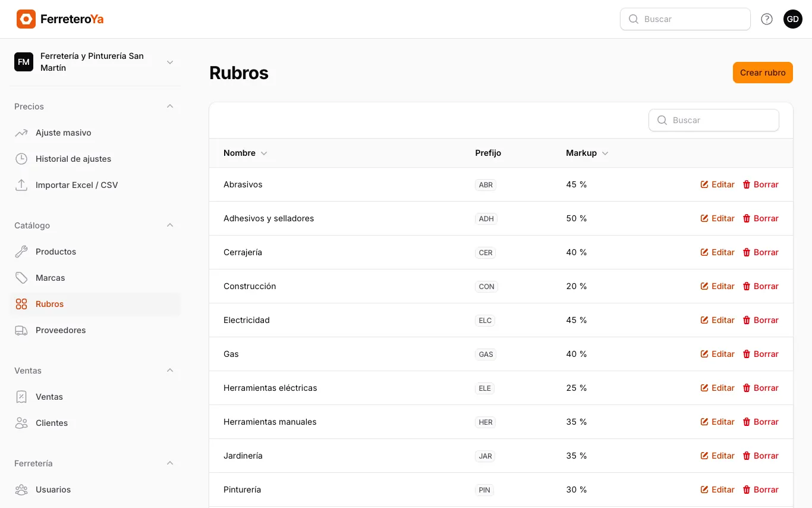Click the FM store avatar badge
This screenshot has width=812, height=508.
24,62
